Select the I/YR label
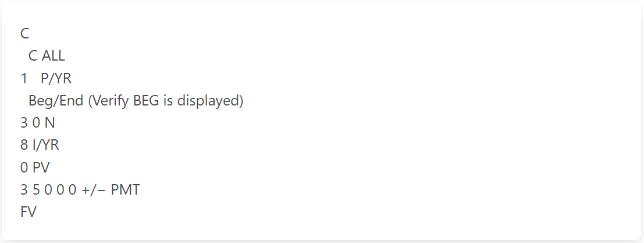The height and width of the screenshot is (243, 644). tap(46, 145)
